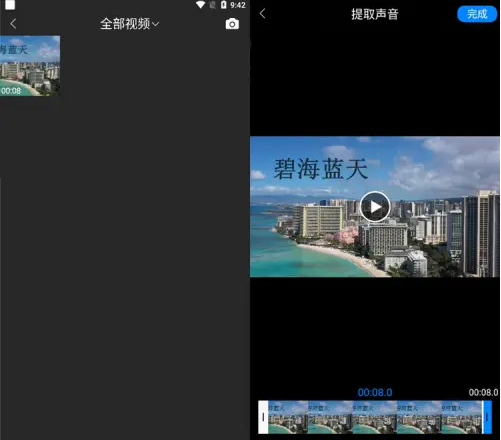The width and height of the screenshot is (501, 440).
Task: Tap the battery icon in status bar
Action: pyautogui.click(x=223, y=5)
